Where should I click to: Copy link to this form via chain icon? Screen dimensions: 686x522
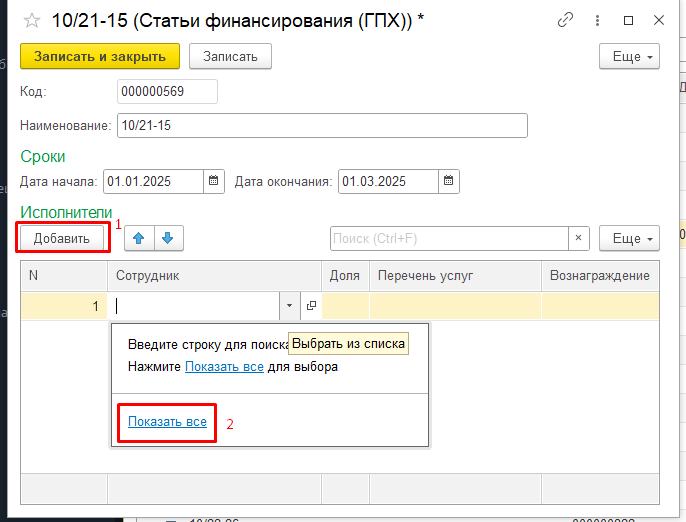click(x=565, y=20)
